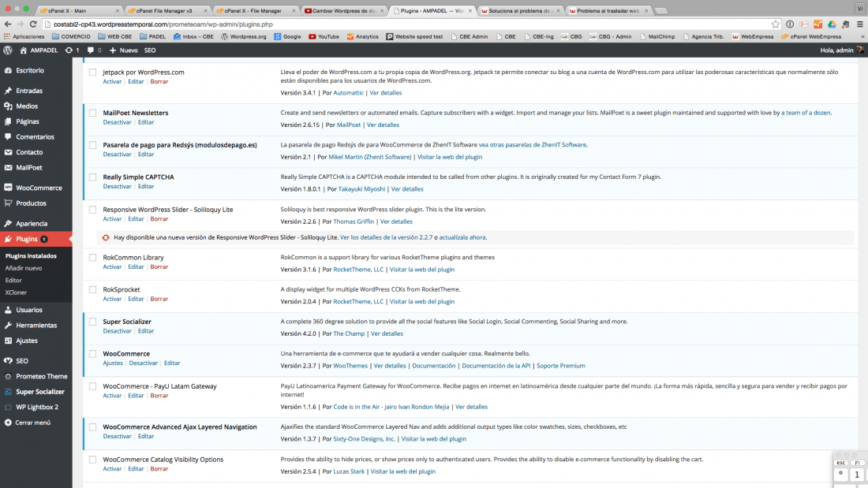Image resolution: width=868 pixels, height=488 pixels.
Task: Tick WooCommerce Advanced Ajax Layered Navigation checkbox
Action: pyautogui.click(x=92, y=427)
